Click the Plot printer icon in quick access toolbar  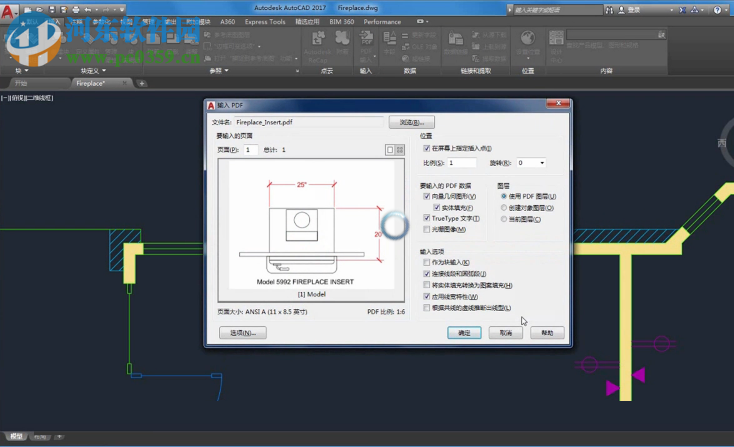click(x=75, y=10)
